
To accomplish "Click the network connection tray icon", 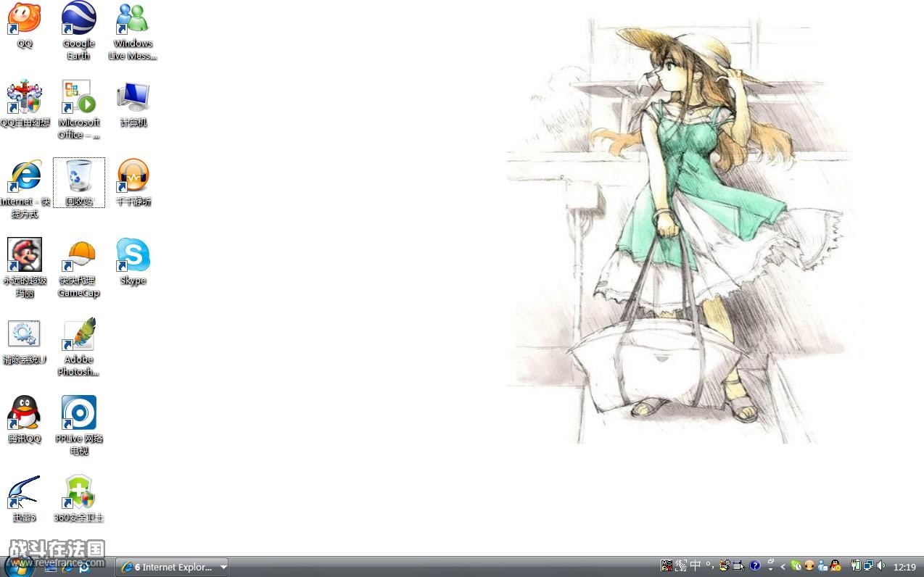I will [868, 565].
